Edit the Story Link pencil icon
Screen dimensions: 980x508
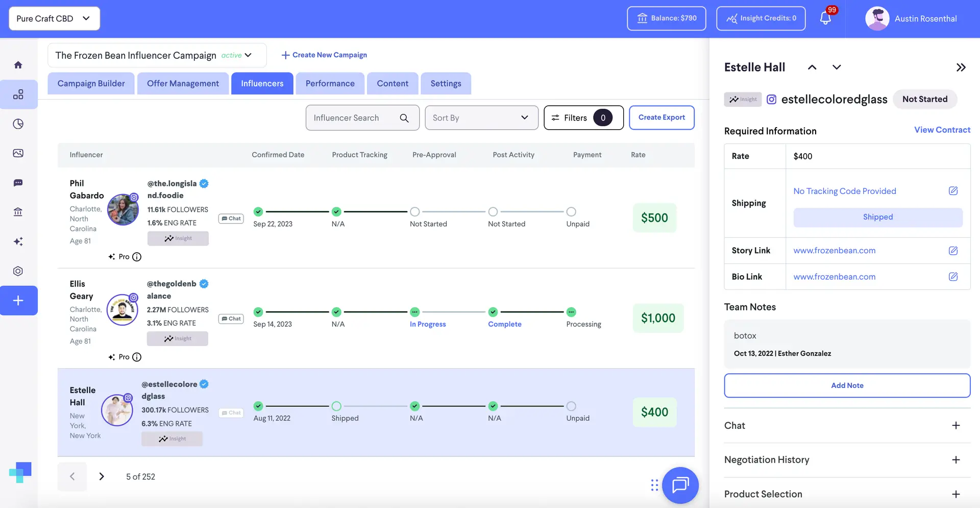[x=953, y=251]
